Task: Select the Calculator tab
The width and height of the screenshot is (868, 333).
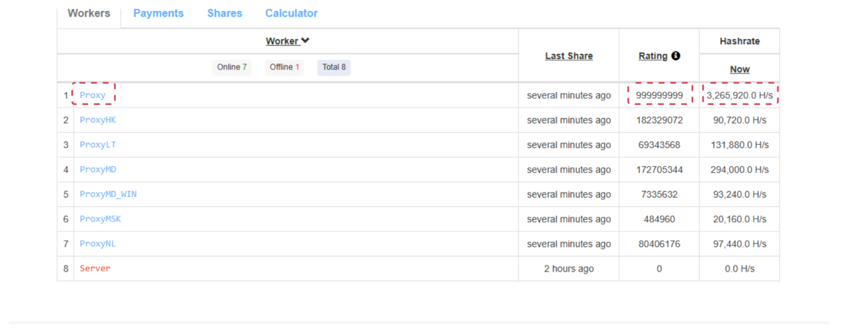Action: 291,13
